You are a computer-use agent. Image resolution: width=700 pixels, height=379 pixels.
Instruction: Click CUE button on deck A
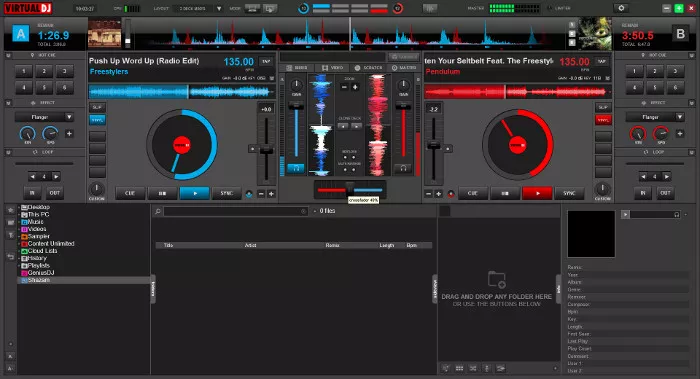pos(129,193)
